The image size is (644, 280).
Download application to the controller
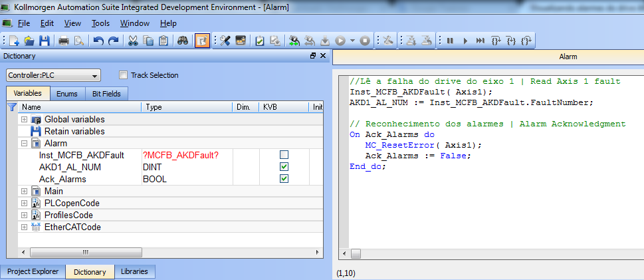pos(324,41)
